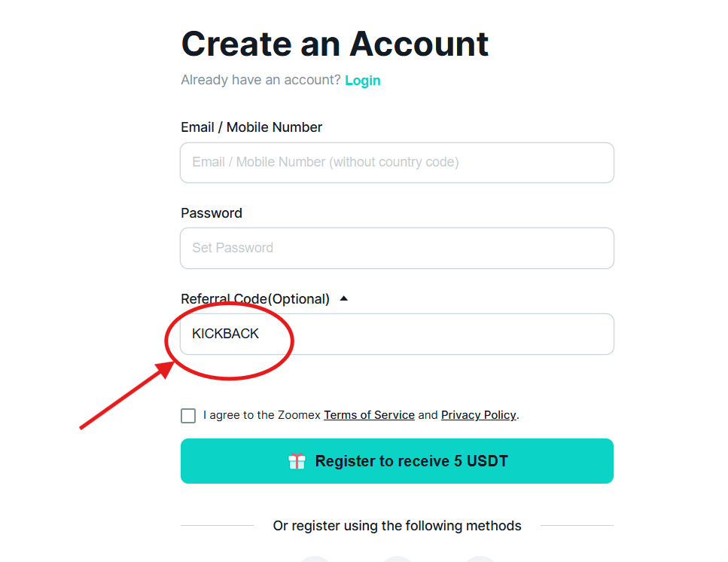Open the Zoomex Terms of Service link
Screen dimensions: 728x562
[369, 415]
